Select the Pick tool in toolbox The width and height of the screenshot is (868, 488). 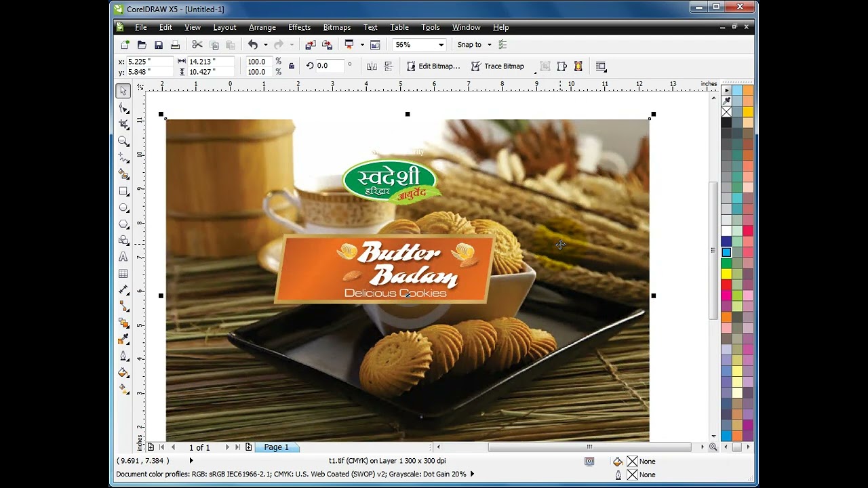[123, 91]
